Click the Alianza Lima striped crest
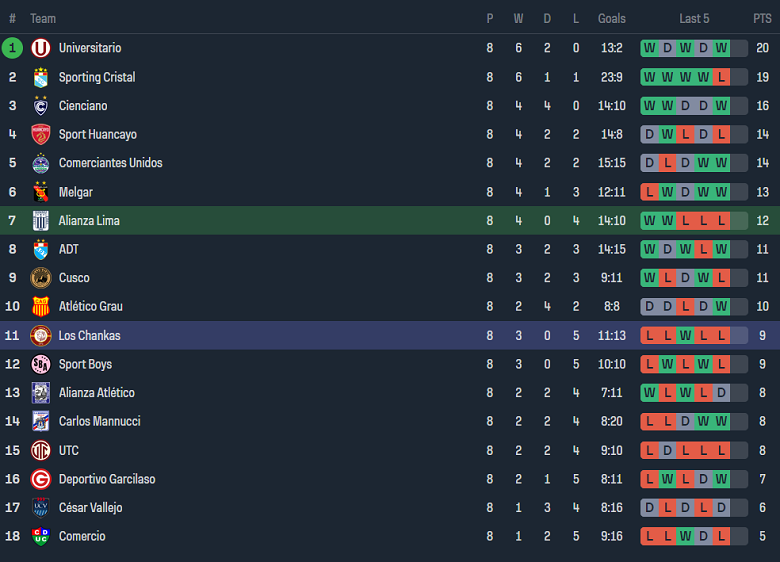 [40, 220]
